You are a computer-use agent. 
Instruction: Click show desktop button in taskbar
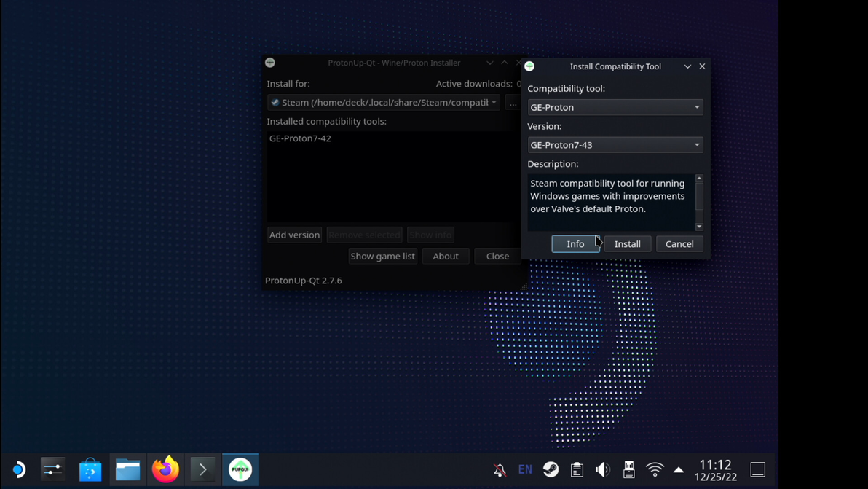pyautogui.click(x=758, y=469)
